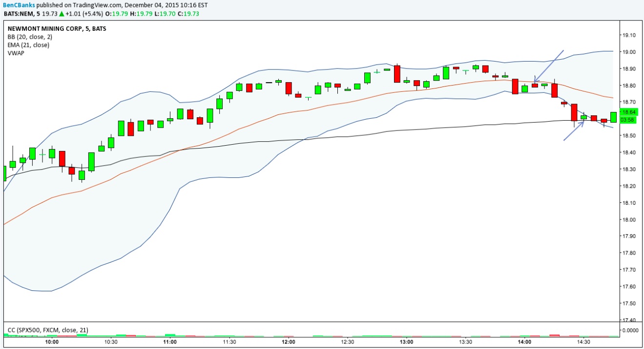
Task: Click the 19.10 price axis label
Action: coord(629,35)
